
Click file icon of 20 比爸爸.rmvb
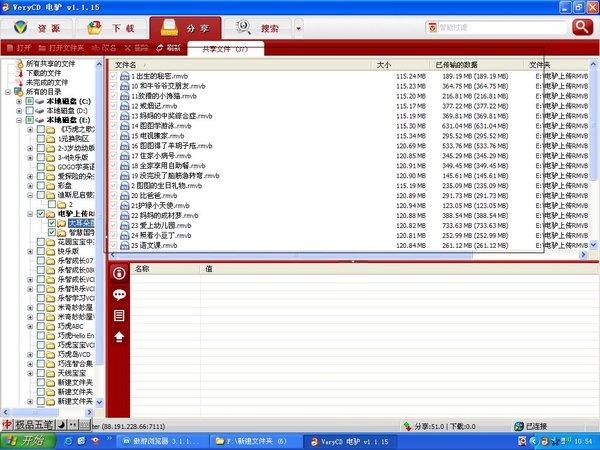pyautogui.click(x=125, y=196)
